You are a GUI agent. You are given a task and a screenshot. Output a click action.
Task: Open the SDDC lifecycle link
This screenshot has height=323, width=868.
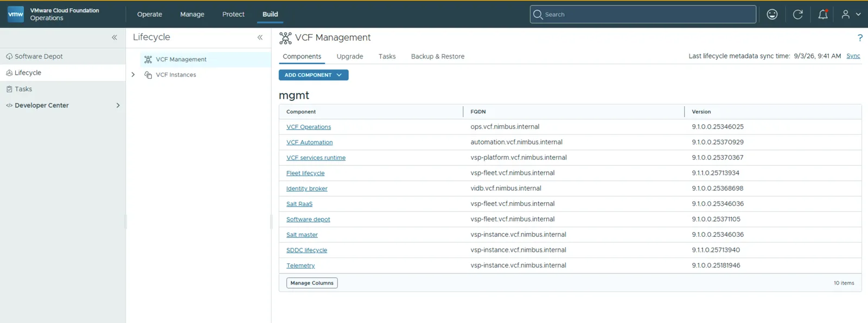point(307,250)
